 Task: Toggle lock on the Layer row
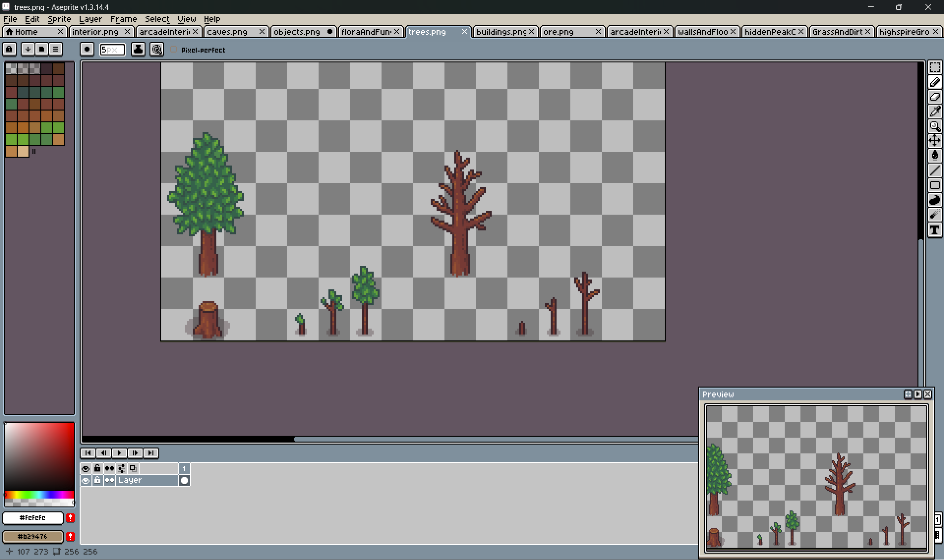[x=97, y=480]
